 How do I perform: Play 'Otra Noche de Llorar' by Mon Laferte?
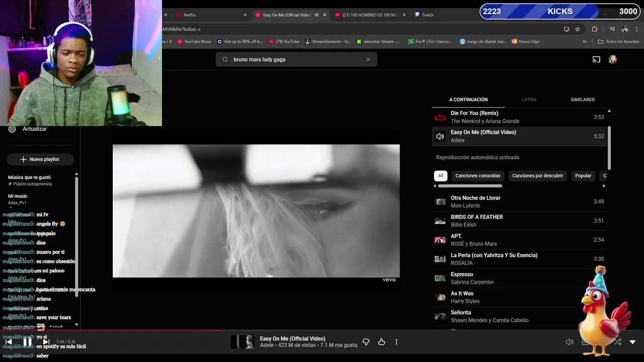519,202
